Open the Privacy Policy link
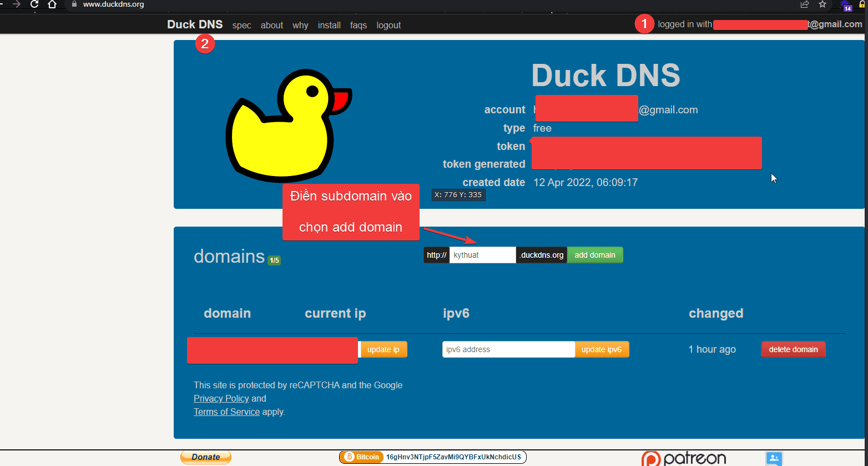 click(x=221, y=398)
